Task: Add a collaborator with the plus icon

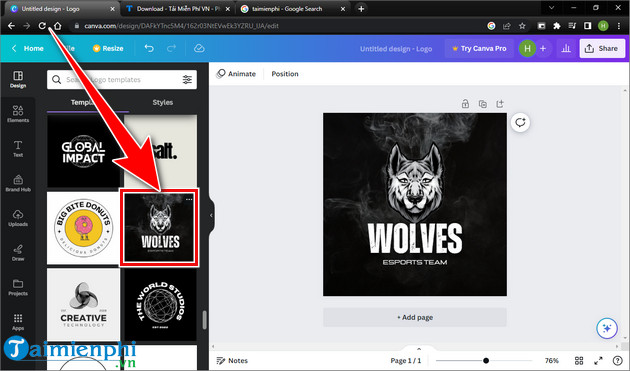Action: click(x=543, y=48)
